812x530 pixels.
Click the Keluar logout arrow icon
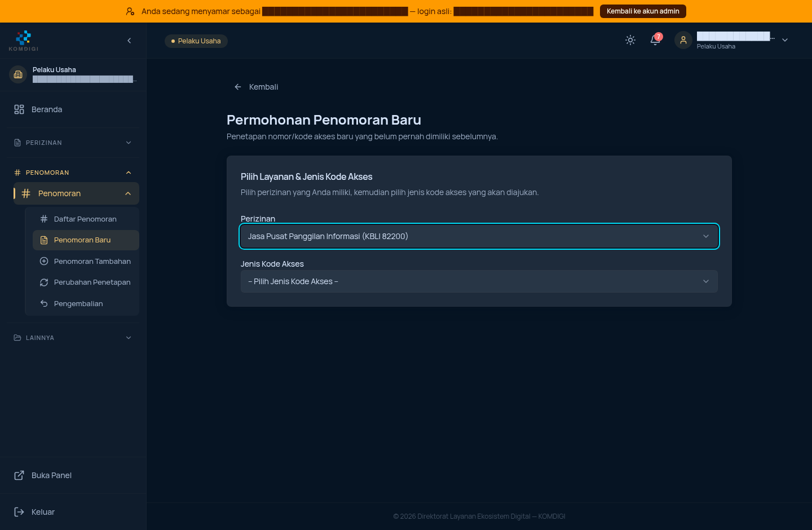pos(19,512)
